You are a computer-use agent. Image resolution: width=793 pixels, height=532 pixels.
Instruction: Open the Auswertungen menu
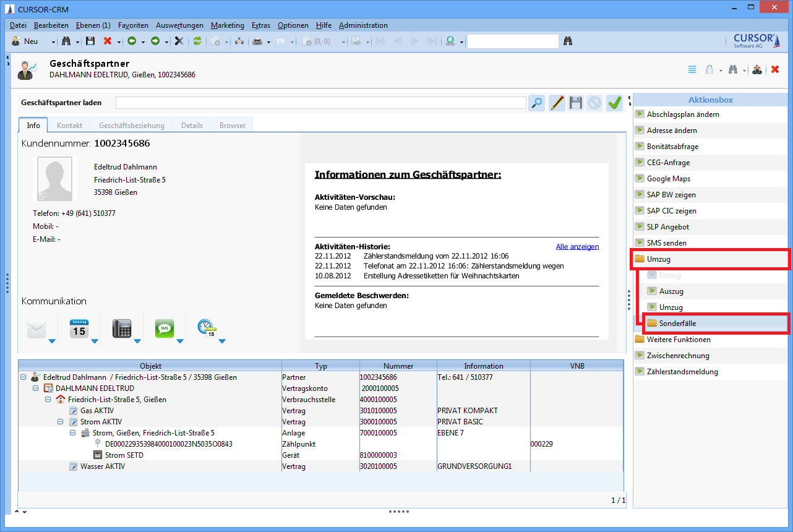point(179,25)
